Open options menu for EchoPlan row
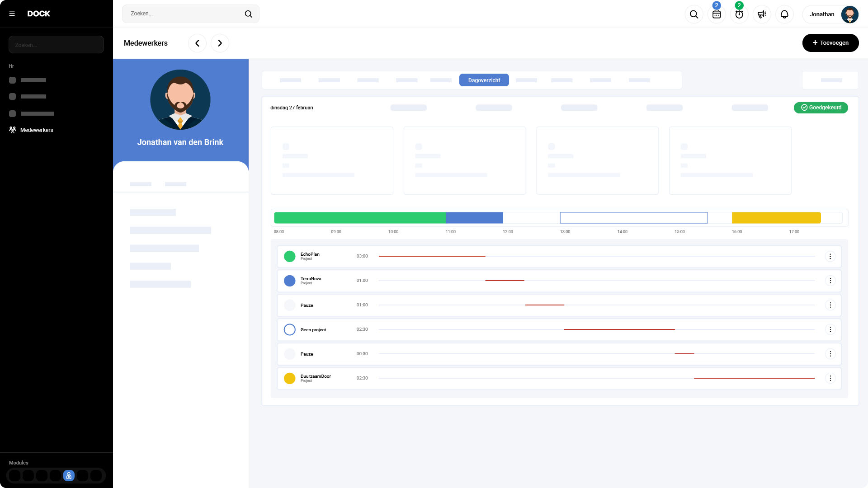 click(830, 256)
